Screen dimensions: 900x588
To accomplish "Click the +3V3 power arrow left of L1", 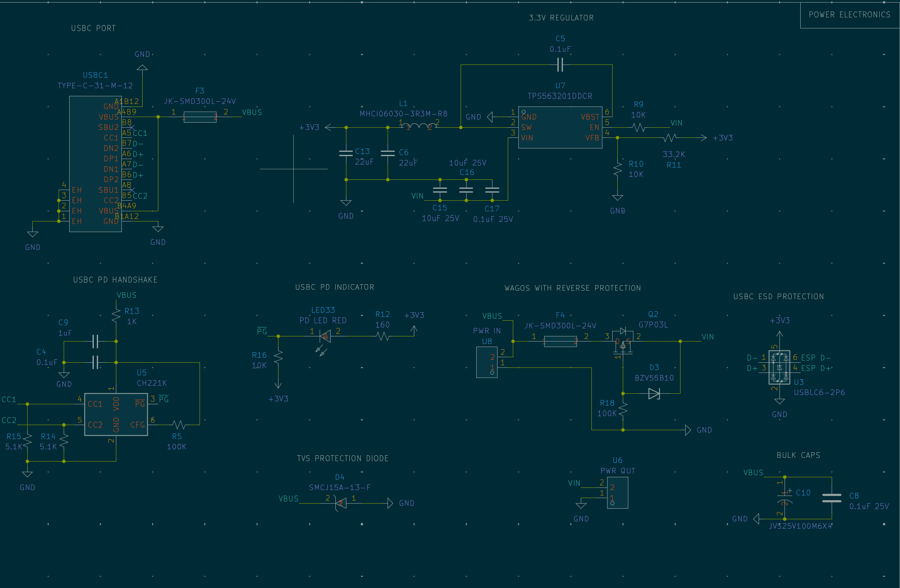I will pos(329,127).
